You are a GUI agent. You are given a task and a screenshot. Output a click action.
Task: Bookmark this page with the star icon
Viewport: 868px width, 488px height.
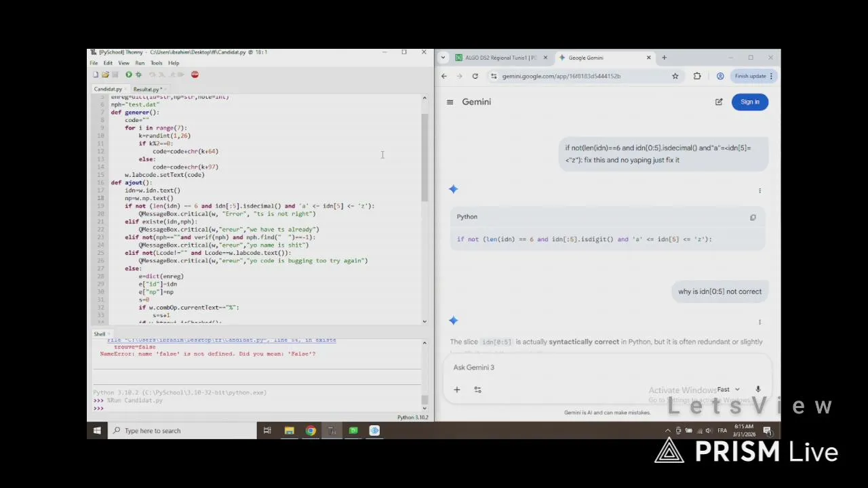[675, 76]
